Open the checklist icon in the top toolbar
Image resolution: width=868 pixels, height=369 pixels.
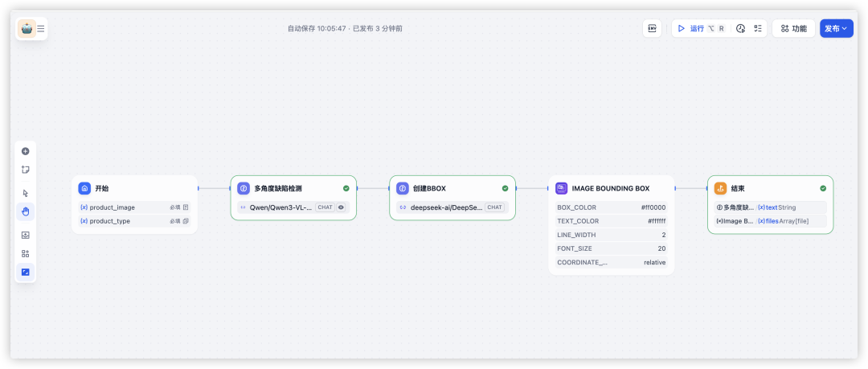[758, 29]
